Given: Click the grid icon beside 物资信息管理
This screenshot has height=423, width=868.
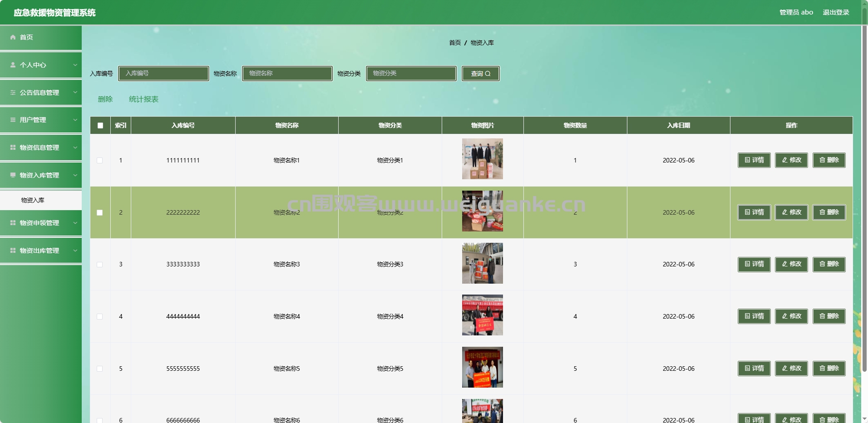Looking at the screenshot, I should click(x=13, y=148).
